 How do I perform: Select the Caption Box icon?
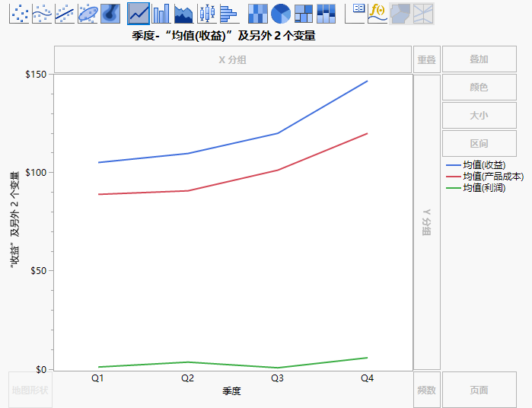point(355,14)
